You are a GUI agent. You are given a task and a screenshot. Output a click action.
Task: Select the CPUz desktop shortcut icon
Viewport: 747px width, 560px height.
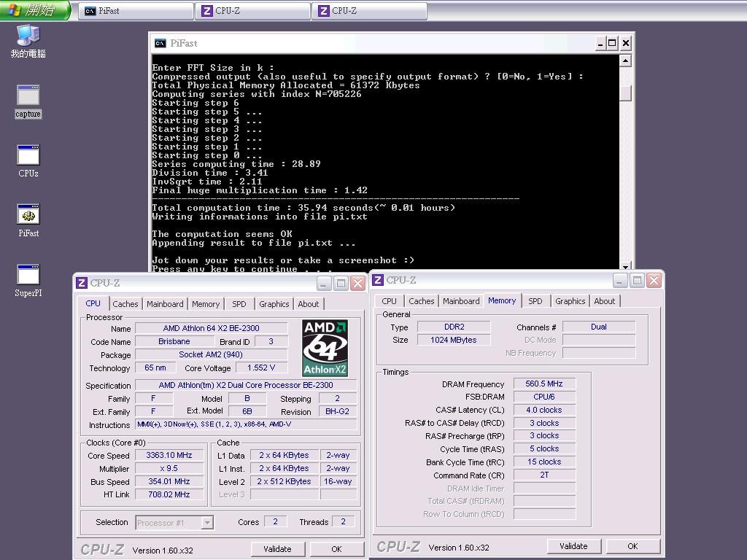pyautogui.click(x=28, y=161)
